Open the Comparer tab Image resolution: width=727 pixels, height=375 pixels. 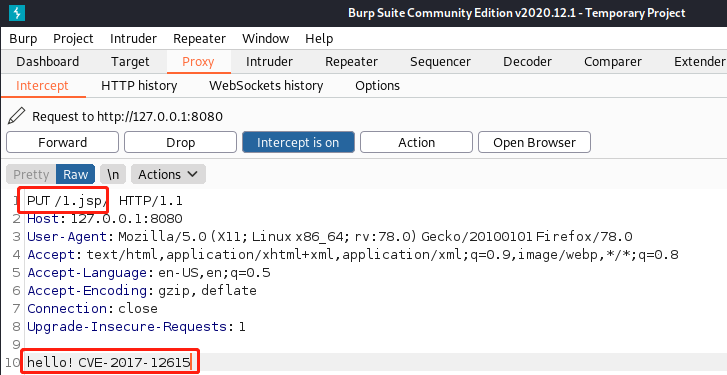[613, 62]
